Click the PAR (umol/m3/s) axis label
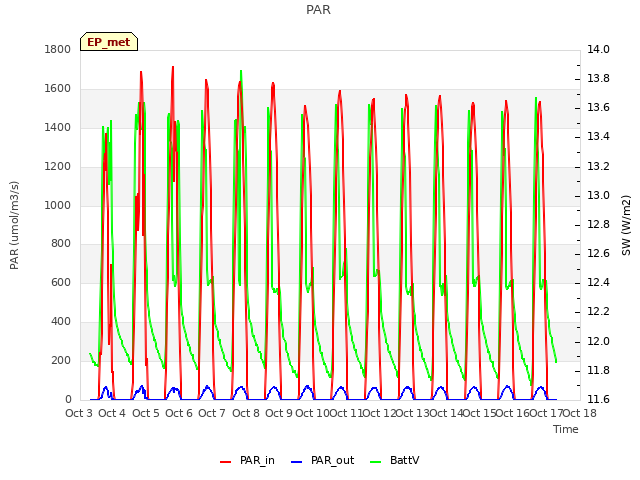The height and width of the screenshot is (480, 640). click(14, 225)
